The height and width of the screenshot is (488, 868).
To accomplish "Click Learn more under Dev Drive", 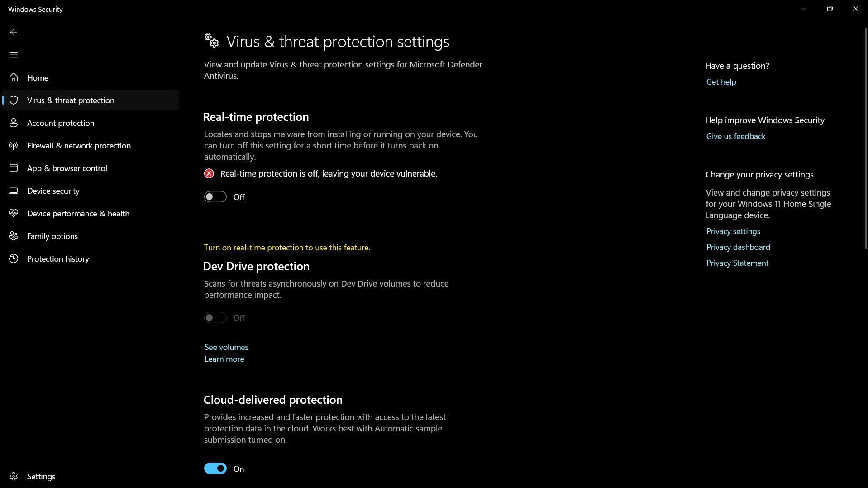I will [x=224, y=359].
